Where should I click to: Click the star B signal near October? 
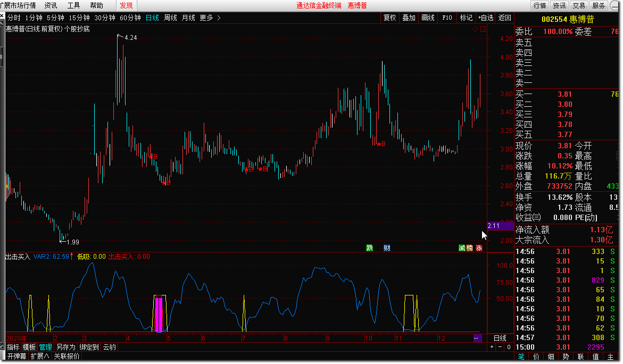(x=381, y=144)
